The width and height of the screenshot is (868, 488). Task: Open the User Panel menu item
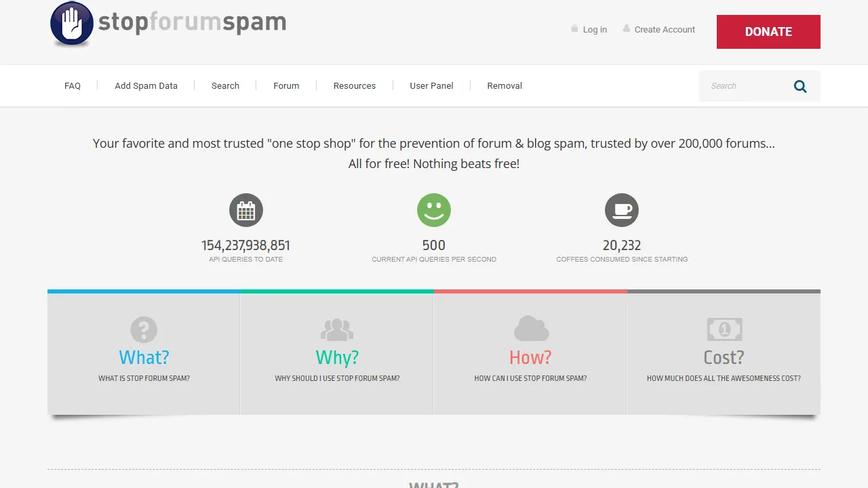click(x=431, y=85)
